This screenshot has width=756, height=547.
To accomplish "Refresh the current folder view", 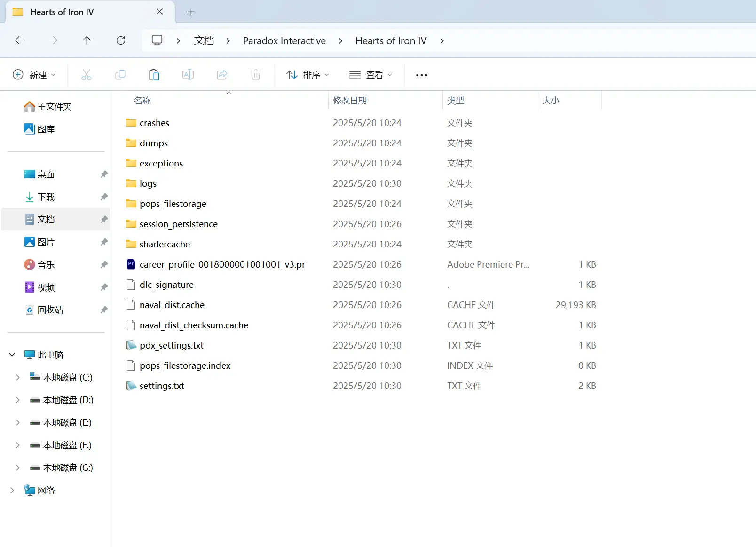I will 121,40.
